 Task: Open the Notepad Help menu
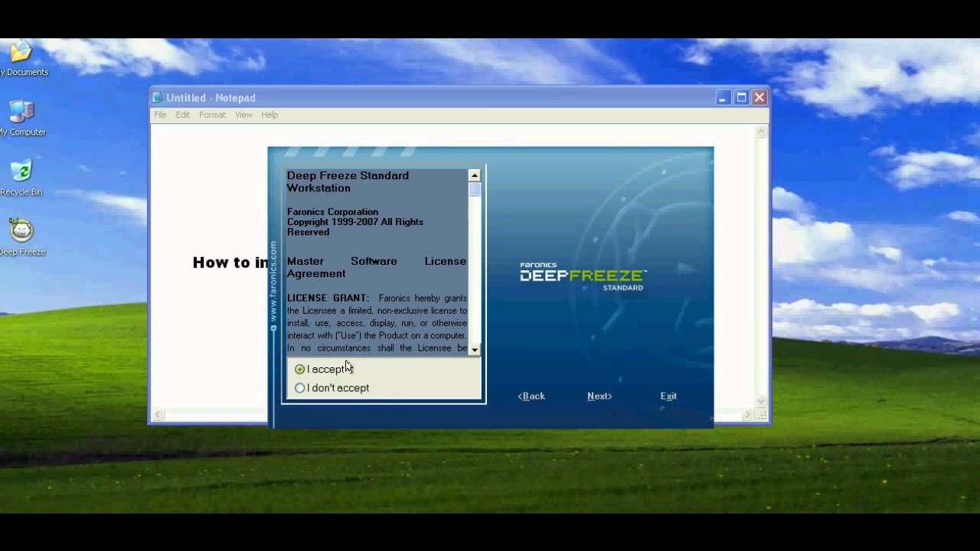coord(269,115)
